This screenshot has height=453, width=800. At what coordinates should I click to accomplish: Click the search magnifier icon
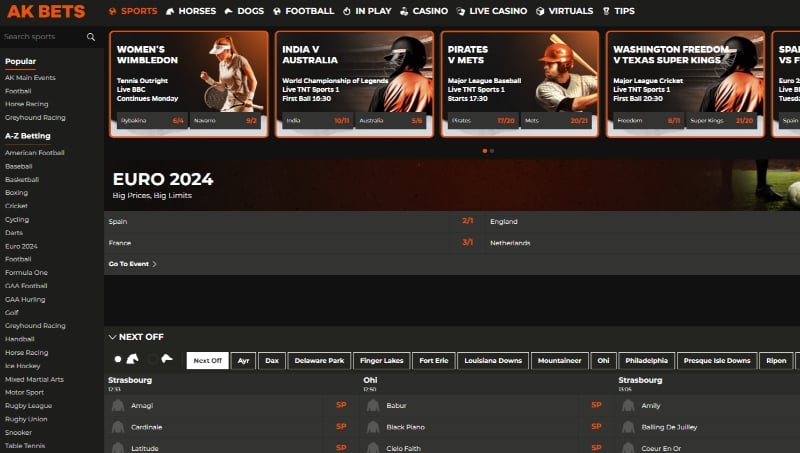pyautogui.click(x=91, y=37)
